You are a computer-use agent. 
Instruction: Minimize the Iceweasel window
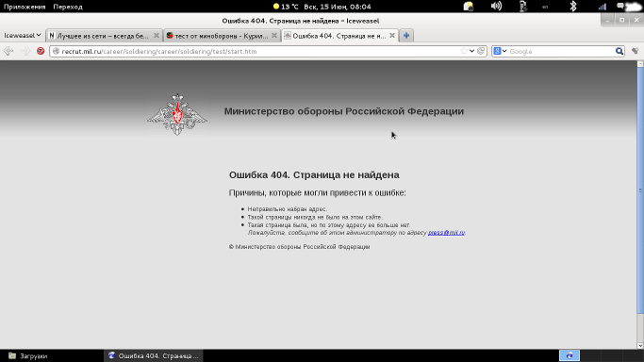pos(607,20)
